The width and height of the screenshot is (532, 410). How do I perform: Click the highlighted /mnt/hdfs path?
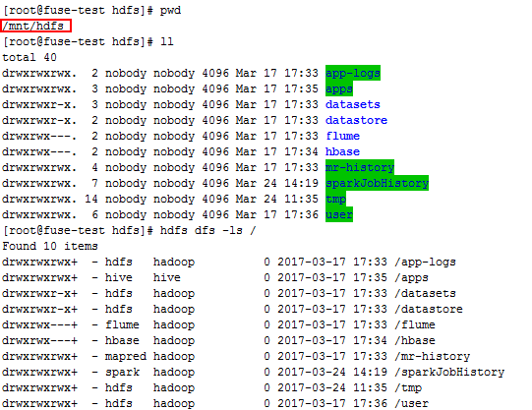[35, 26]
